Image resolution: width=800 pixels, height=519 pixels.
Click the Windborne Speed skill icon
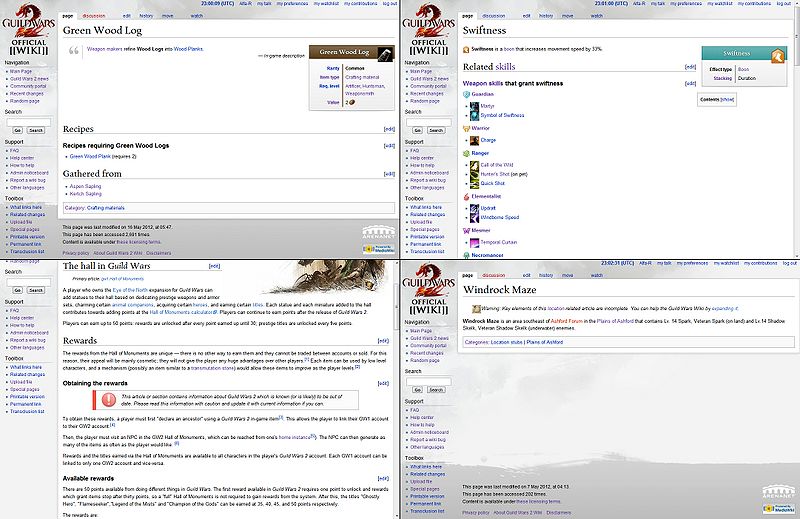tap(474, 217)
